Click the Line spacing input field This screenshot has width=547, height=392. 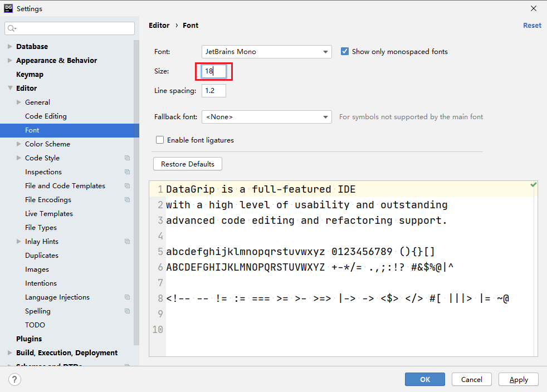(214, 91)
